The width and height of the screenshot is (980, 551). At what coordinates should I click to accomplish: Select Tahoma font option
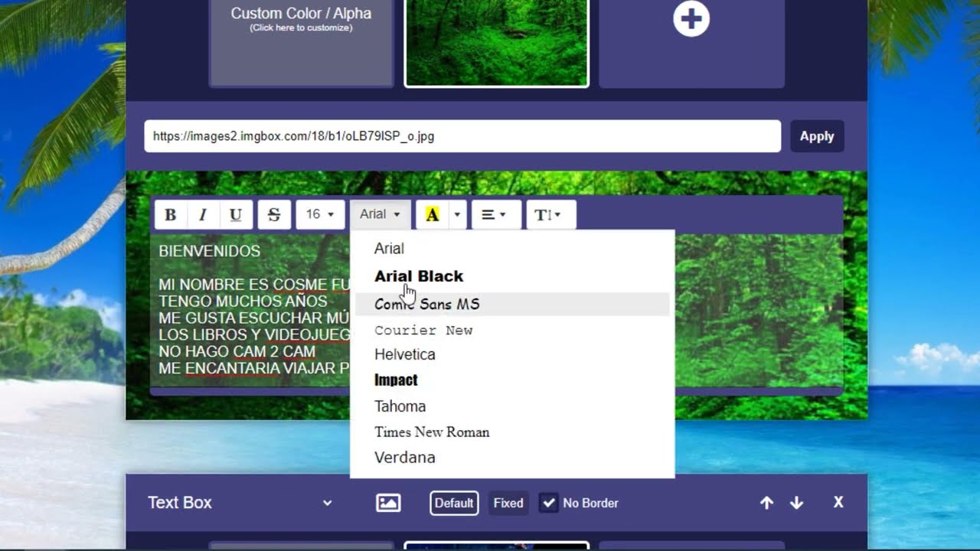tap(512, 406)
